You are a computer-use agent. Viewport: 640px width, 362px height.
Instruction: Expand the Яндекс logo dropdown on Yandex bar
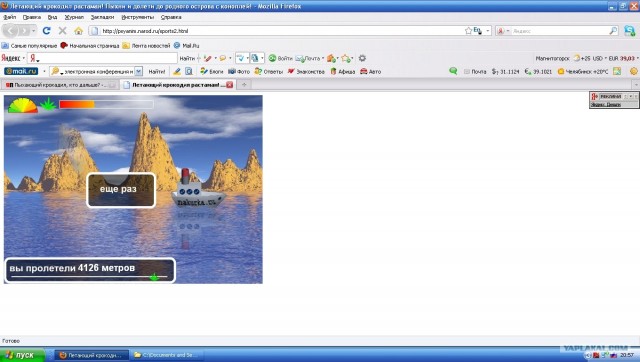click(24, 58)
